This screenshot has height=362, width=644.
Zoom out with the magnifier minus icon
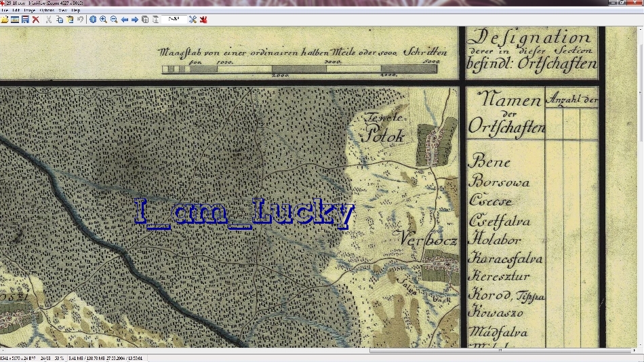114,19
